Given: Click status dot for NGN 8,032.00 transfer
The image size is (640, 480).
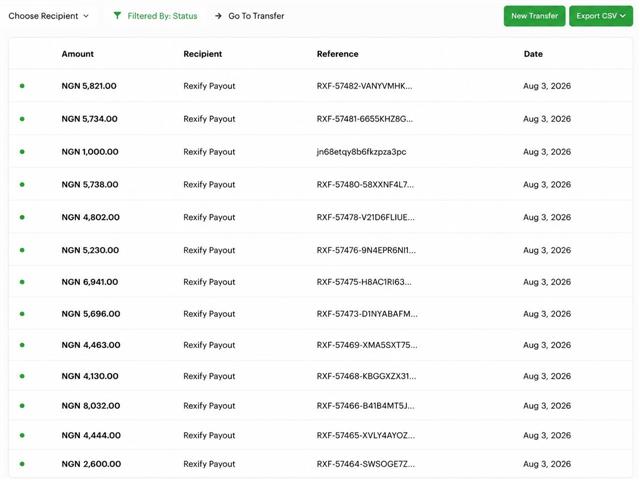Looking at the screenshot, I should click(22, 406).
